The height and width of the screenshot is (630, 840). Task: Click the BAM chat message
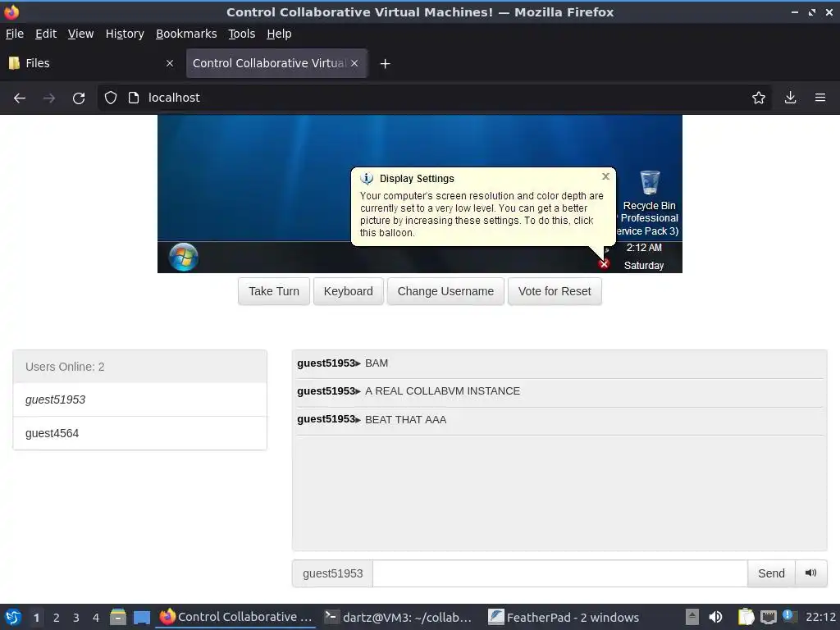pos(376,363)
